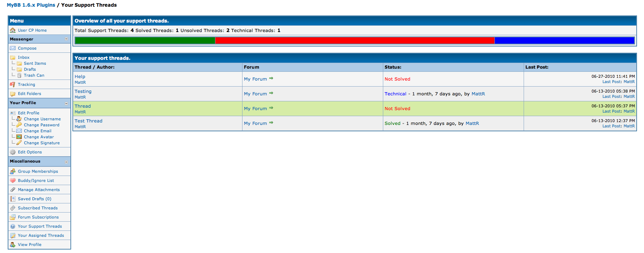Screen dimensions: 644x253
Task: Open Subscribed Threads from the menu
Action: [x=38, y=208]
